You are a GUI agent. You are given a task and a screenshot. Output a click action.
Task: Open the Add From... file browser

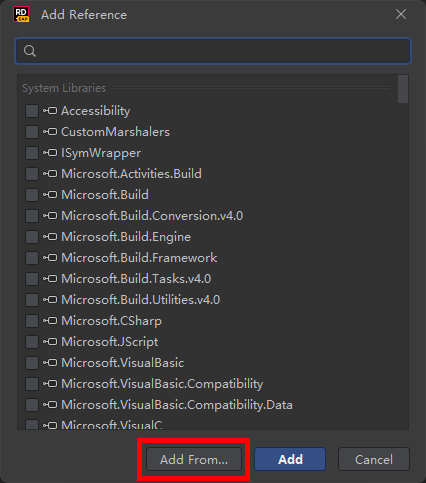194,459
